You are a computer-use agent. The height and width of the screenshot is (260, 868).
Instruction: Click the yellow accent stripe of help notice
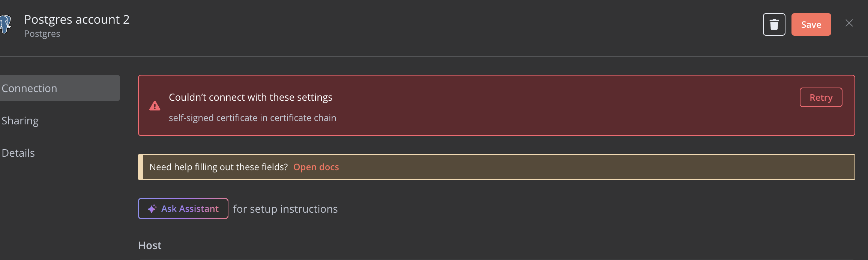[141, 167]
